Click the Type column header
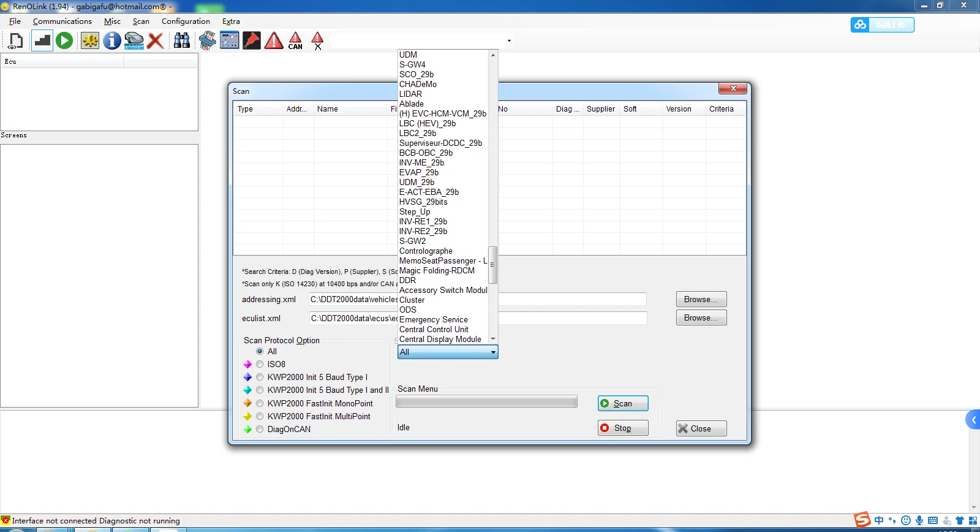This screenshot has width=980, height=532. coord(258,109)
